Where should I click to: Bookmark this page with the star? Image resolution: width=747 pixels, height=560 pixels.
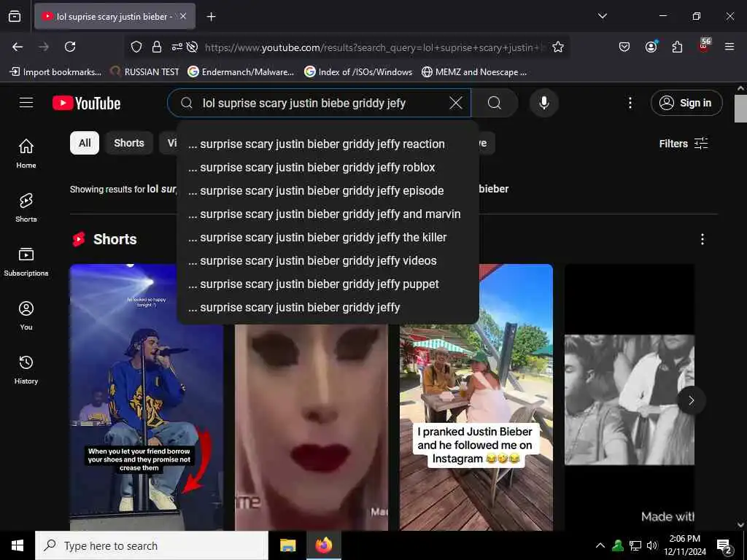pos(558,47)
